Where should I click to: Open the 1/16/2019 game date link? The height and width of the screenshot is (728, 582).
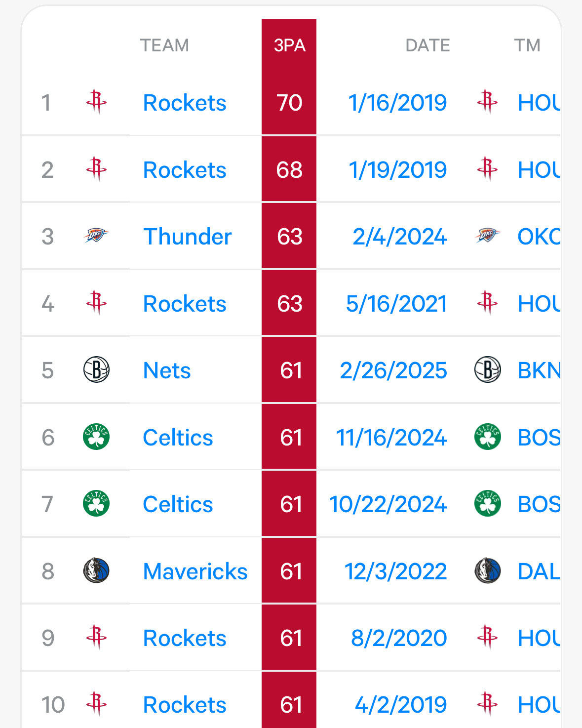(397, 103)
